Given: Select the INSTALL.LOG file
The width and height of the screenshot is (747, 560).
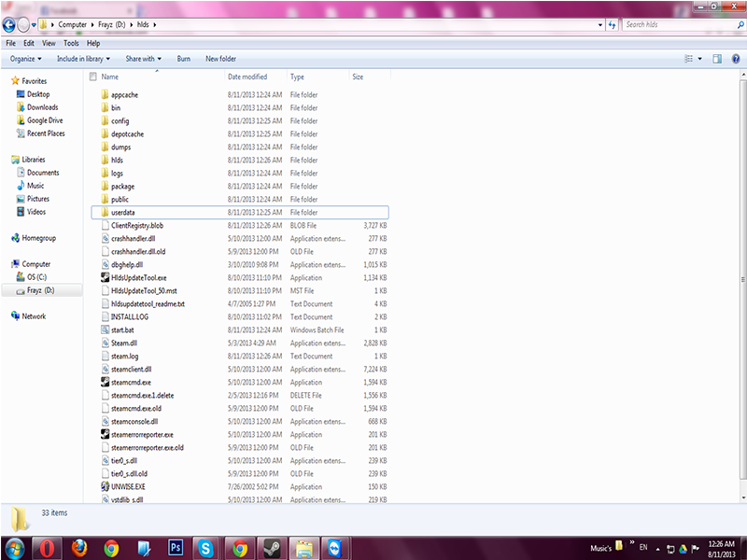Looking at the screenshot, I should (130, 316).
